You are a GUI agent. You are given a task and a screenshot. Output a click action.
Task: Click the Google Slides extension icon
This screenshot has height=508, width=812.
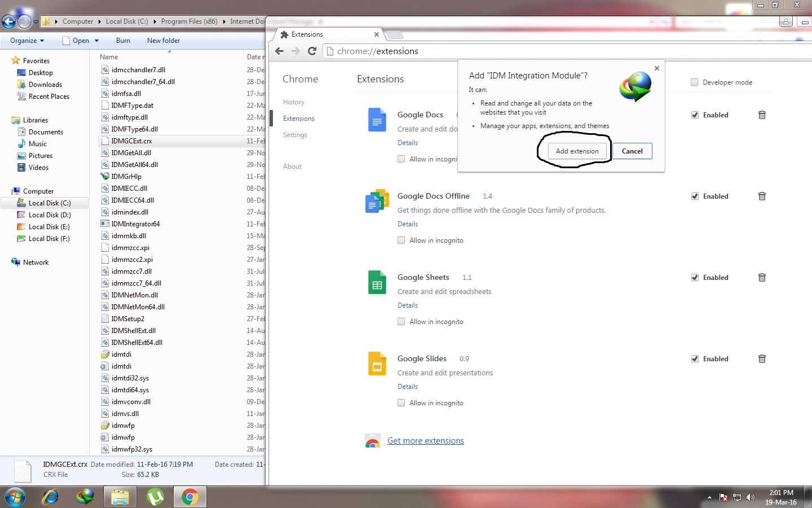point(377,364)
